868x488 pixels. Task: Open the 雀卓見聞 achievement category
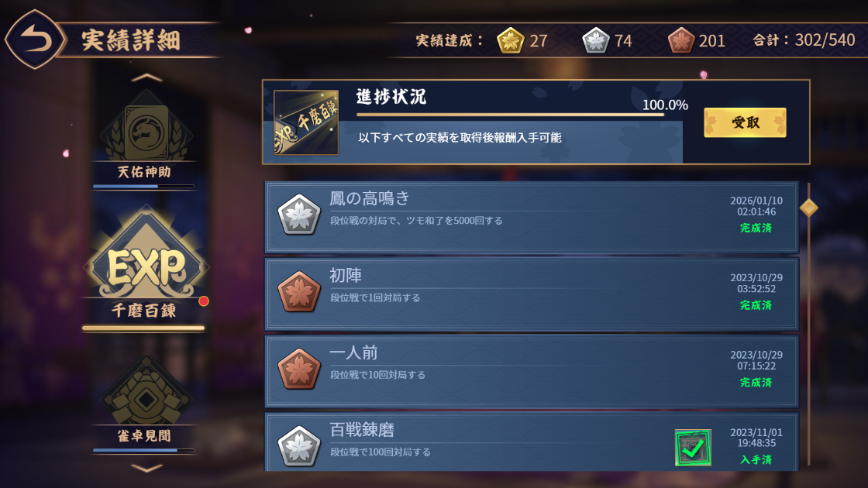point(146,400)
